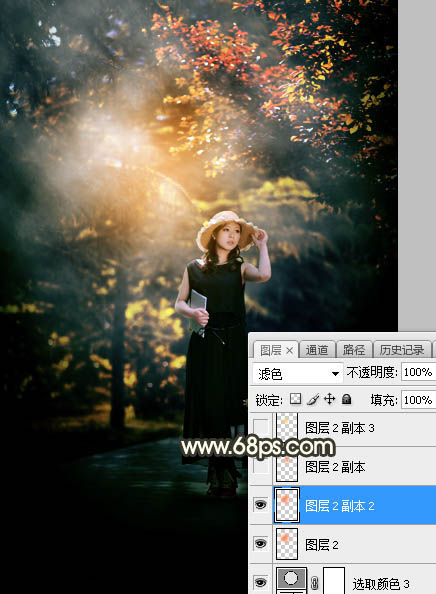Click the 不透明度 label
The height and width of the screenshot is (594, 436).
(372, 373)
